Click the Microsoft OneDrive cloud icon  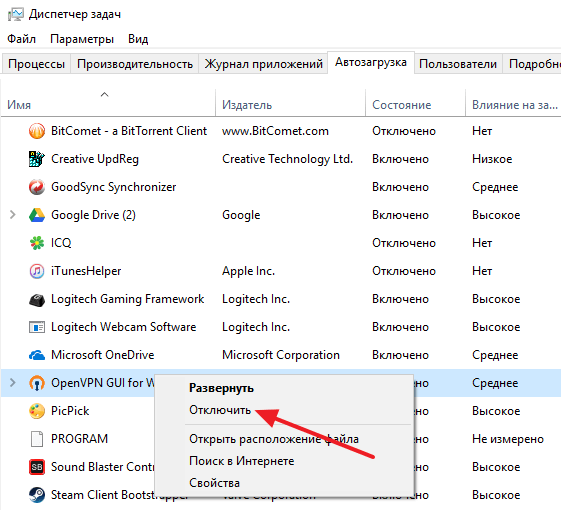tap(37, 355)
